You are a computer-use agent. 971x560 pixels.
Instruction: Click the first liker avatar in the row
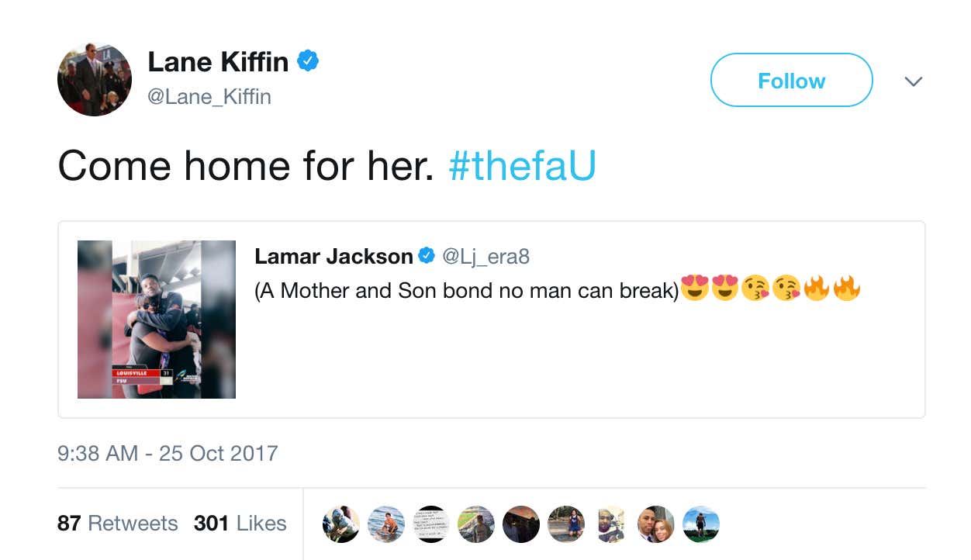(341, 524)
